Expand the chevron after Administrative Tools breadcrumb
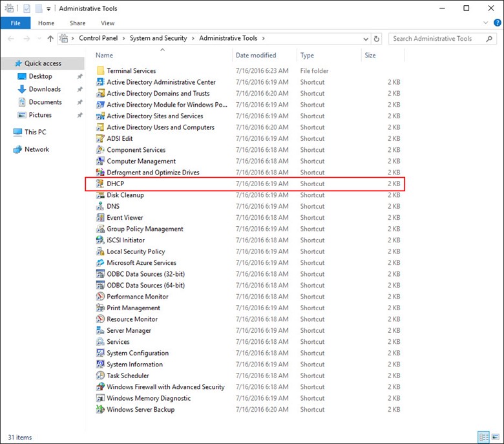This screenshot has height=444, width=504. tap(263, 39)
